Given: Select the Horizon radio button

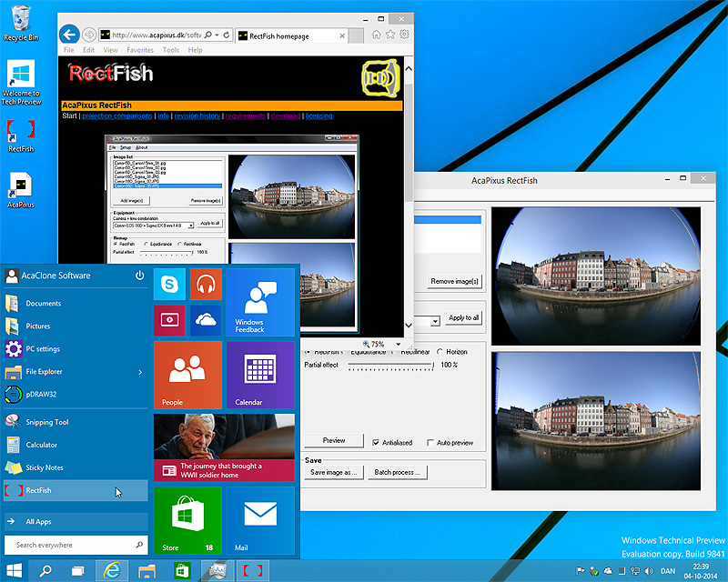Looking at the screenshot, I should pos(440,352).
